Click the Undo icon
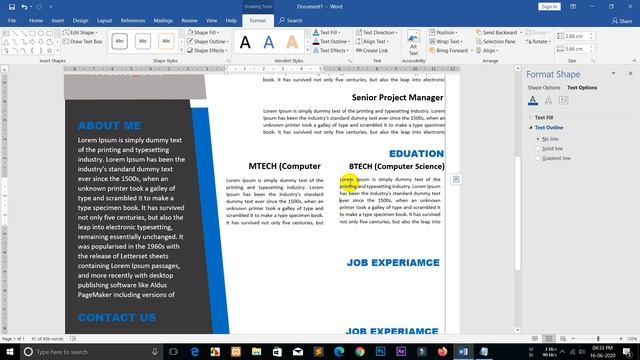Image resolution: width=640 pixels, height=360 pixels. click(x=24, y=7)
